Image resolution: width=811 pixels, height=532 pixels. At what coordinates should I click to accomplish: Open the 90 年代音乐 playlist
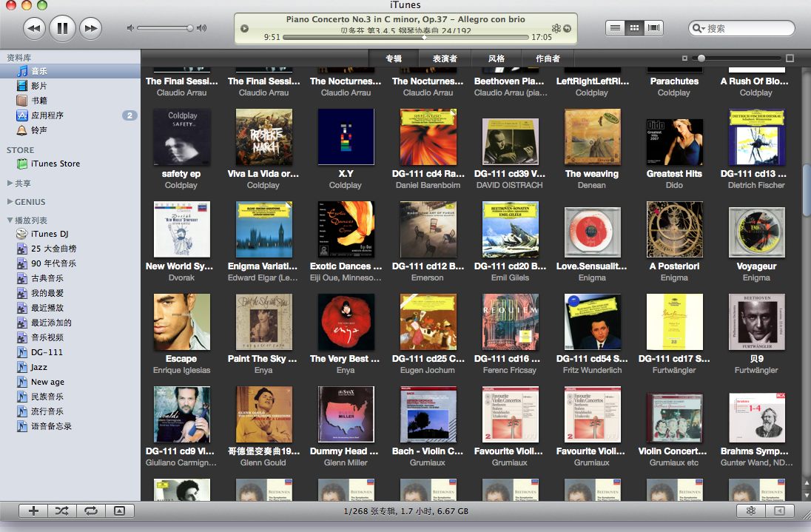tap(70, 263)
